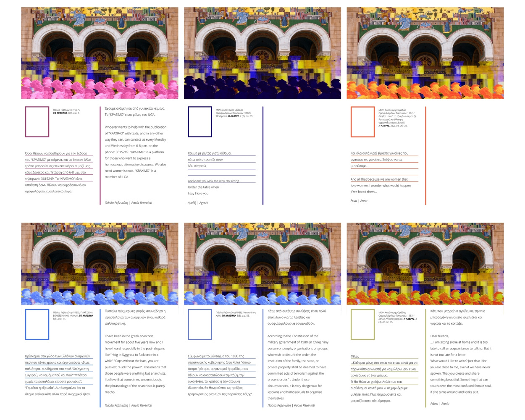Select the image with pink statue silhouettes
Screen dimensions: 525x420
[x=100, y=53]
